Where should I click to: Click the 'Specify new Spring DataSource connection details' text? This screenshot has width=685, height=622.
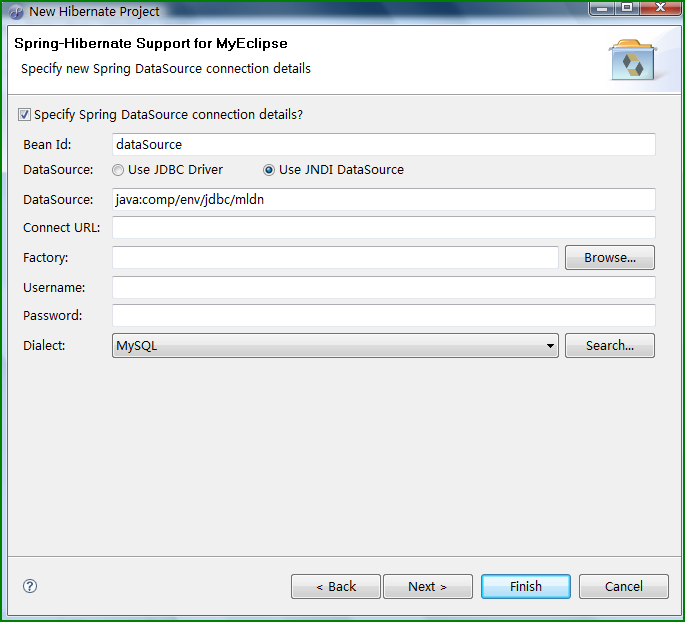click(166, 69)
